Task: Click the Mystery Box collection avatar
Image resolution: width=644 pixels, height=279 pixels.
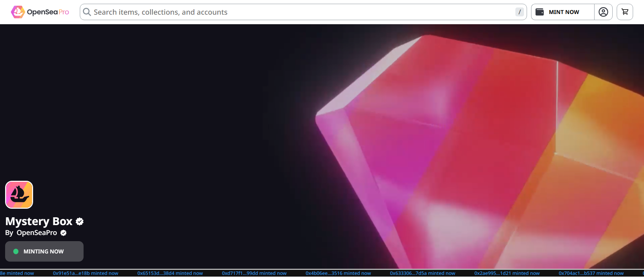Action: click(x=19, y=195)
